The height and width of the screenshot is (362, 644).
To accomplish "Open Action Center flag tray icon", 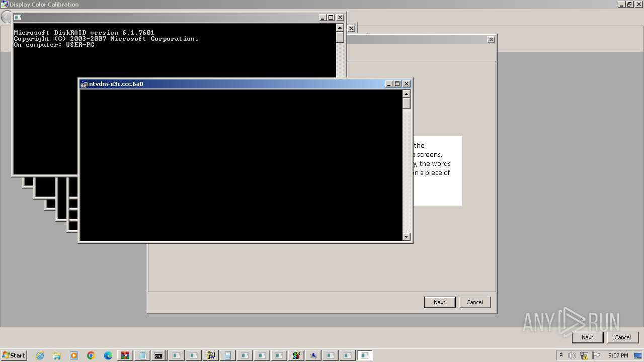I will pyautogui.click(x=596, y=355).
